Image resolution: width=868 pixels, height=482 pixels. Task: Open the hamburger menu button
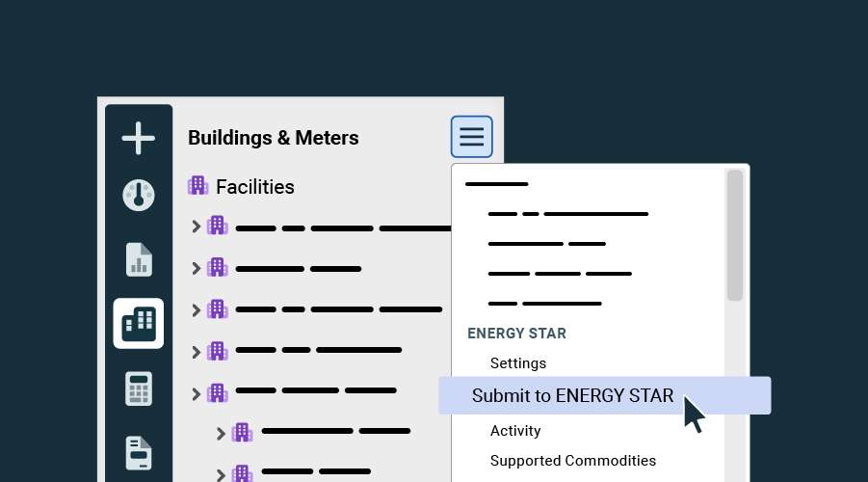pyautogui.click(x=471, y=137)
